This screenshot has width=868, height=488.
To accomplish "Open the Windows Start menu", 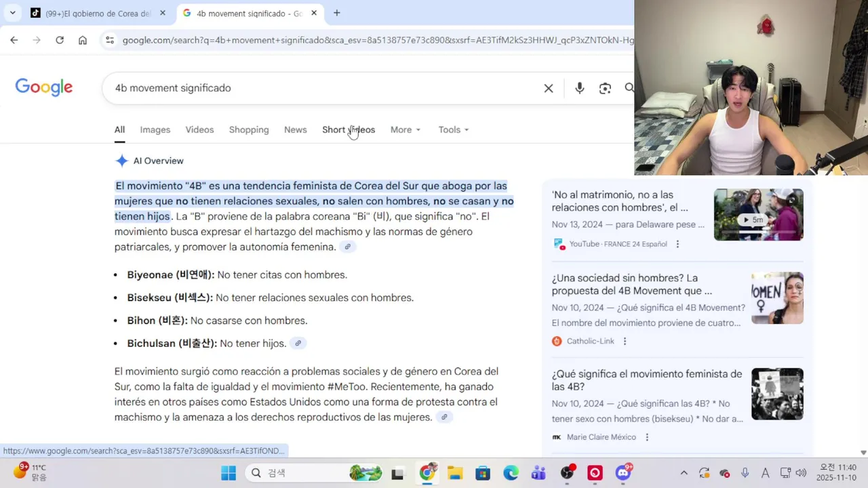I will coord(229,473).
